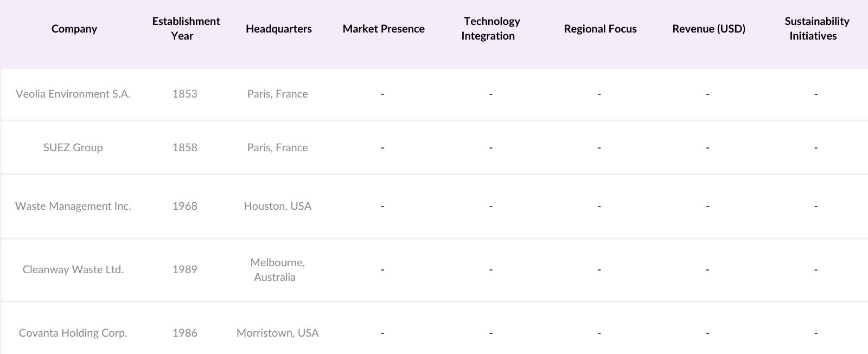Click the 1968 establishment year cell
868x354 pixels.
point(185,206)
